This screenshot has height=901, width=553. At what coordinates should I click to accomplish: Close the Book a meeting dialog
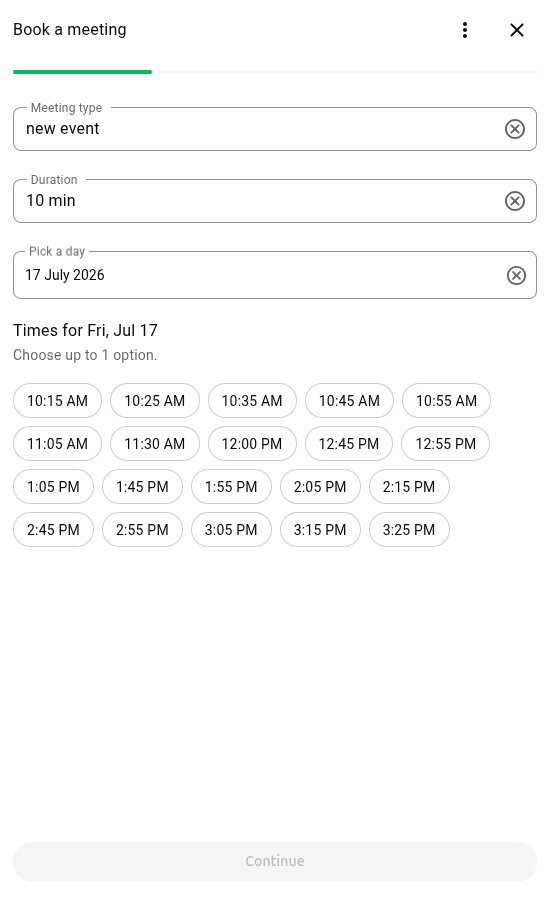click(516, 30)
